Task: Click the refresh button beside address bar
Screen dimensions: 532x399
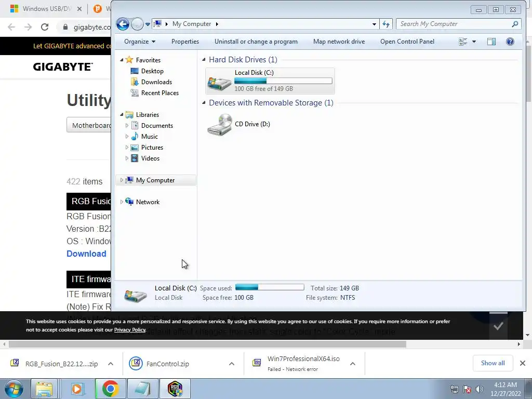Action: tap(386, 24)
